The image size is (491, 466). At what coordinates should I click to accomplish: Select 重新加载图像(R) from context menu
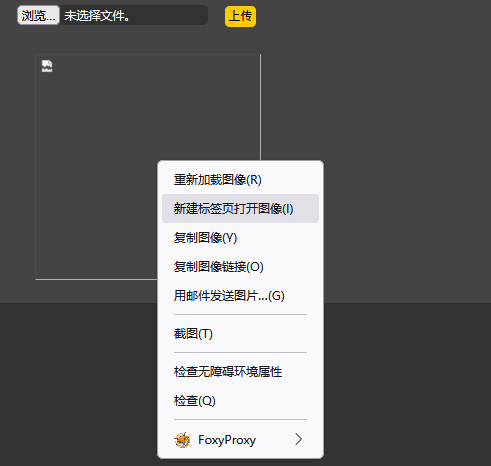click(x=240, y=180)
